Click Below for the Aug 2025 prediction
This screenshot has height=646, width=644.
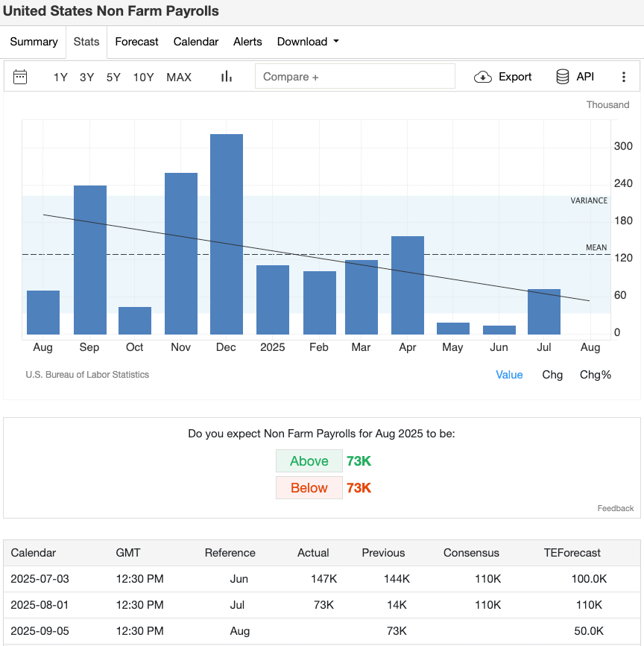pos(309,487)
